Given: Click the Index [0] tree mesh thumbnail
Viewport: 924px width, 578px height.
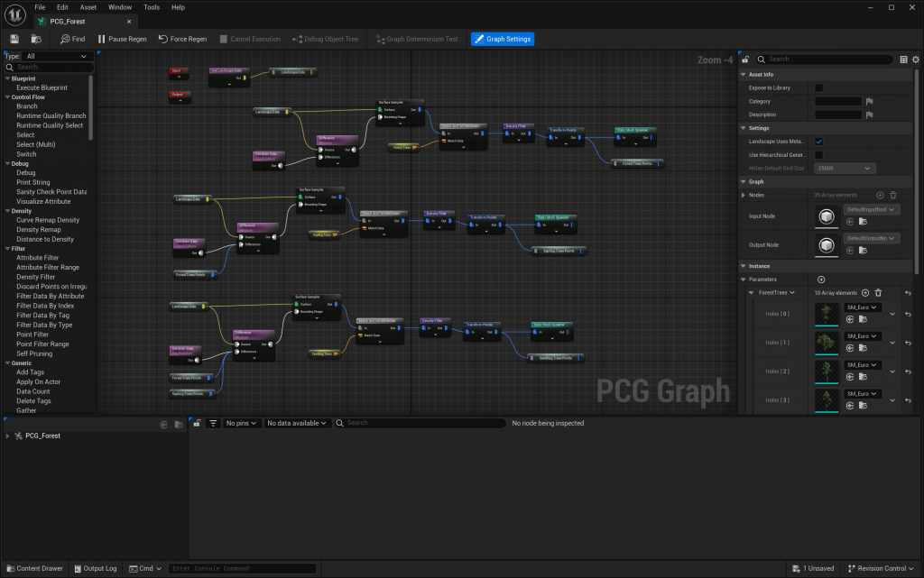Looking at the screenshot, I should (x=826, y=314).
